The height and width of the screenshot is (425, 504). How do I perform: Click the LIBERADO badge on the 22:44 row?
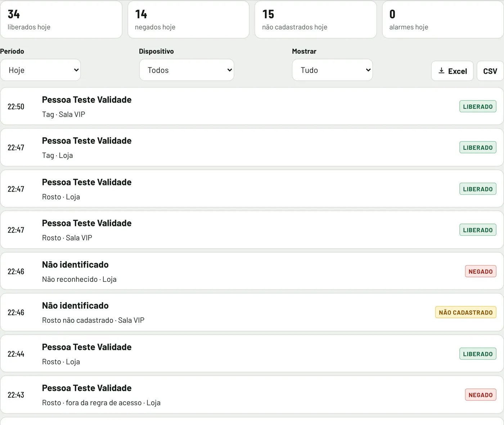click(478, 354)
